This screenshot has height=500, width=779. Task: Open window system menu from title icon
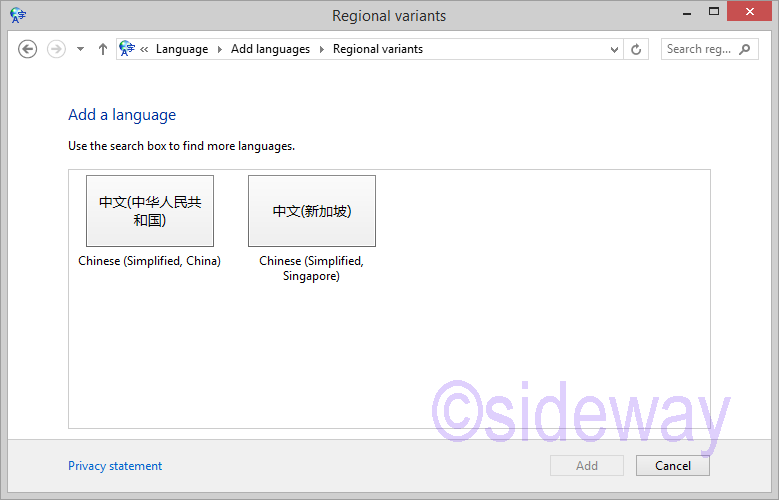[18, 15]
